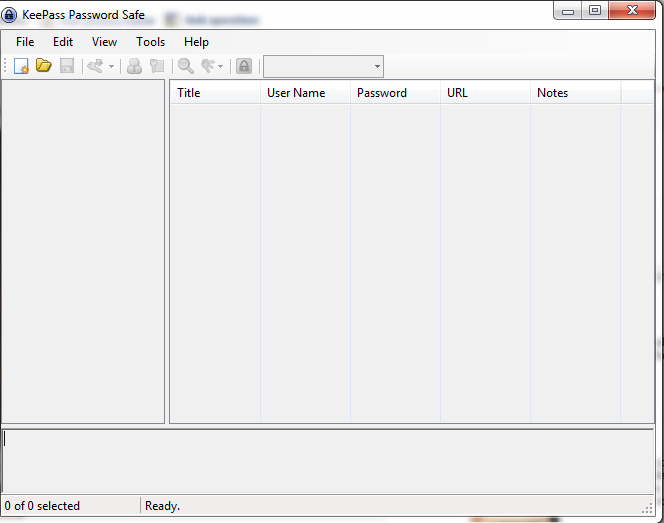This screenshot has width=664, height=523.
Task: Open the View menu
Action: (x=104, y=42)
